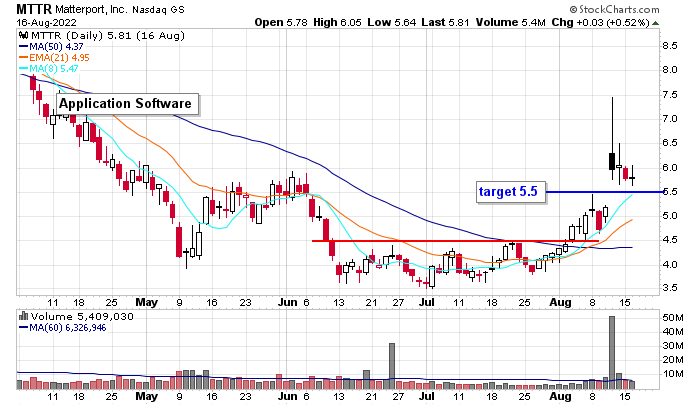Image resolution: width=700 pixels, height=405 pixels.
Task: Click the 8.5 price axis label
Action: (670, 46)
